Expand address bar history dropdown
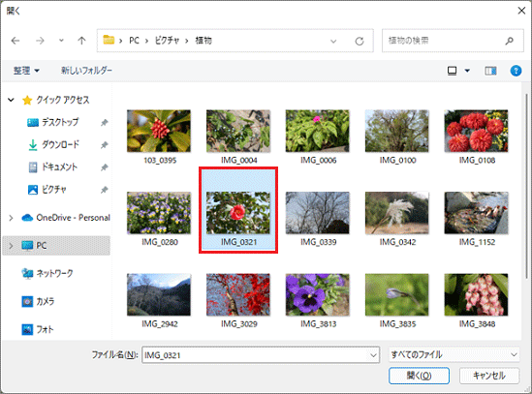532x394 pixels. (x=333, y=42)
